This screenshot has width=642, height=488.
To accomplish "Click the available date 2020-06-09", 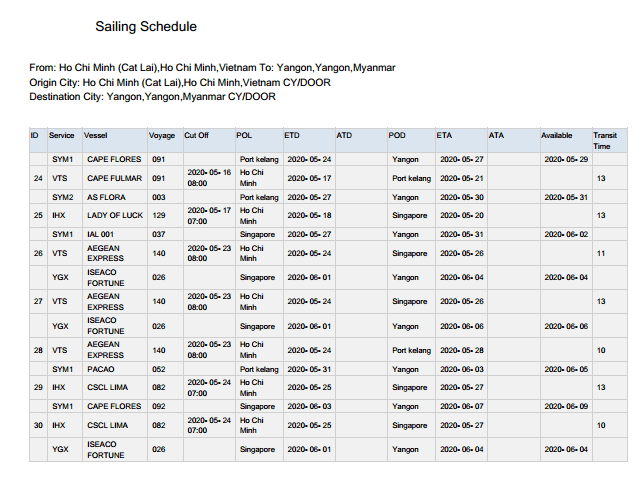I will [565, 406].
